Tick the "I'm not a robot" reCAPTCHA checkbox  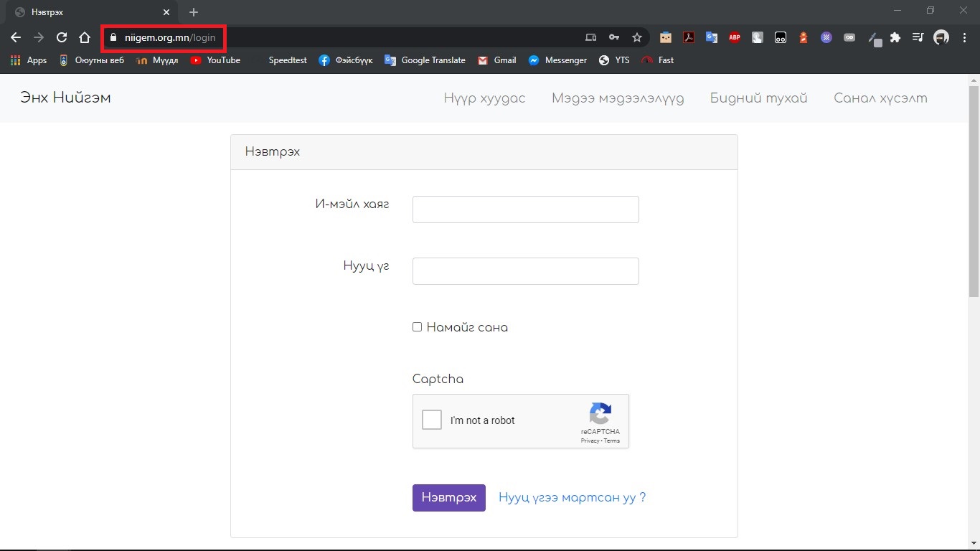point(432,420)
